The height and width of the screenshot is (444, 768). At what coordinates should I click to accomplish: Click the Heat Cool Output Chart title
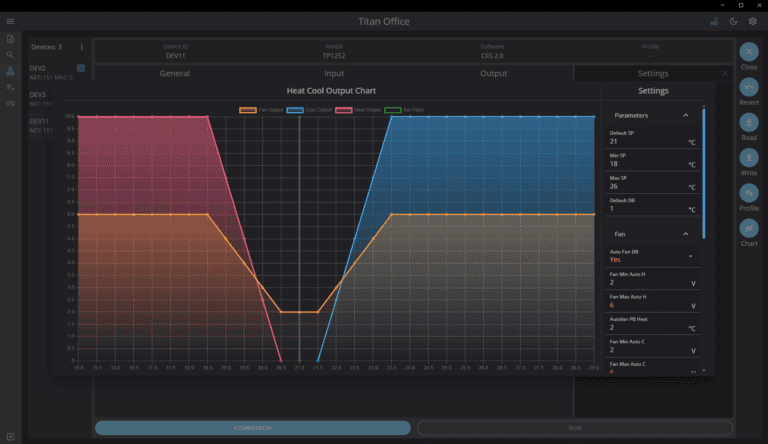tap(331, 91)
